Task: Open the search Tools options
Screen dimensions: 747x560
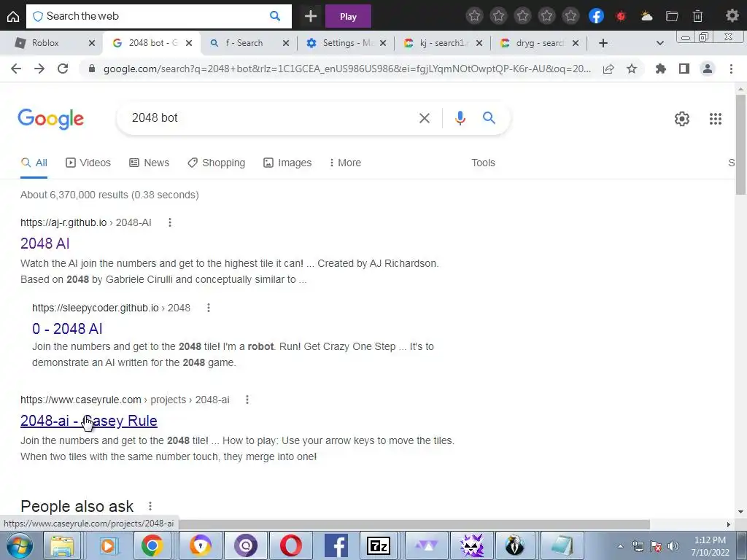Action: point(483,163)
